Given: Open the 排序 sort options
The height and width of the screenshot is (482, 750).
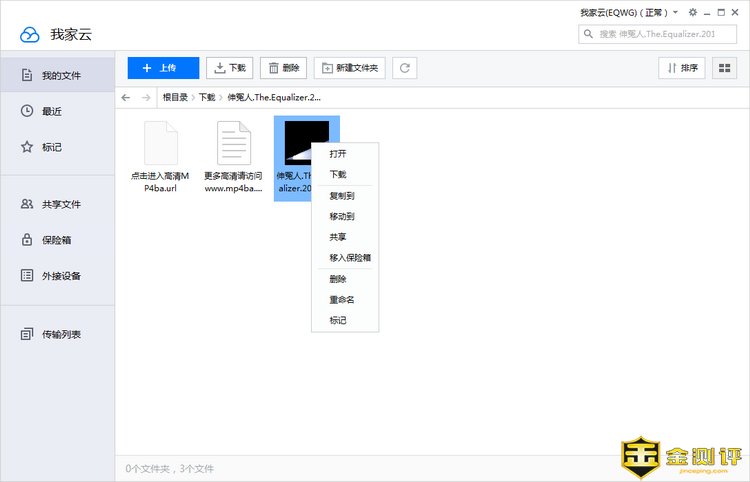Looking at the screenshot, I should click(682, 68).
